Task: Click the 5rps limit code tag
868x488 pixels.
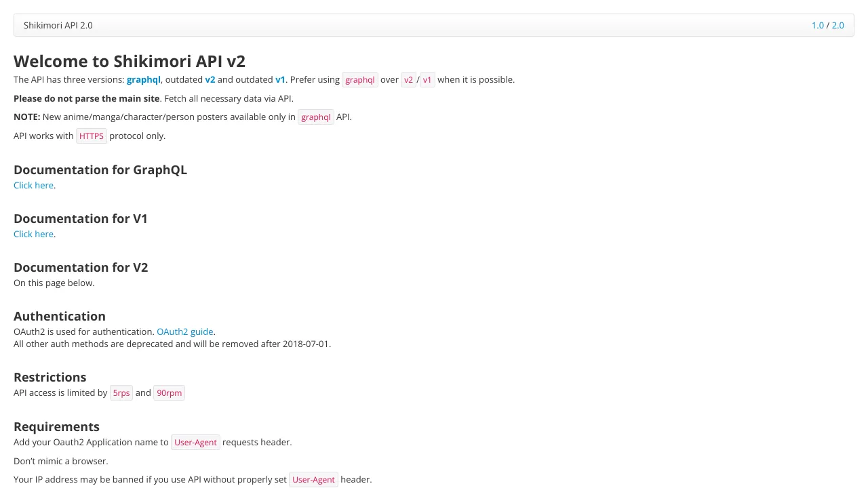Action: pos(121,393)
